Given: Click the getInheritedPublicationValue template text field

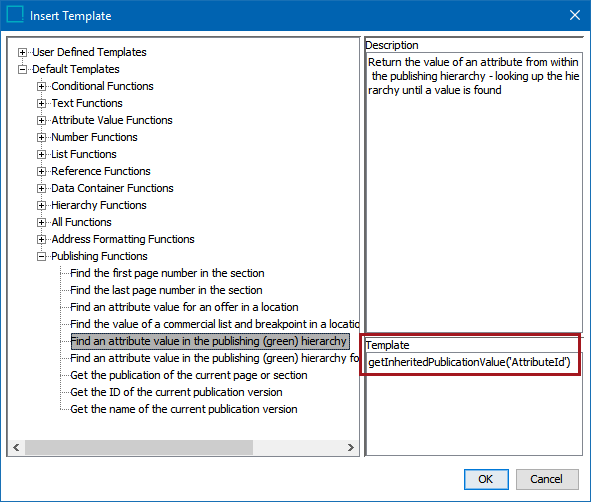Looking at the screenshot, I should (x=470, y=362).
